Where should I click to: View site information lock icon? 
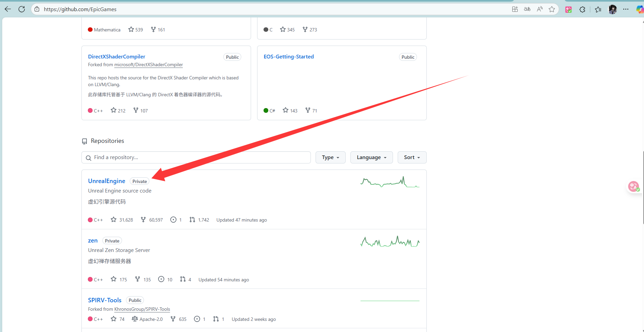tap(37, 9)
